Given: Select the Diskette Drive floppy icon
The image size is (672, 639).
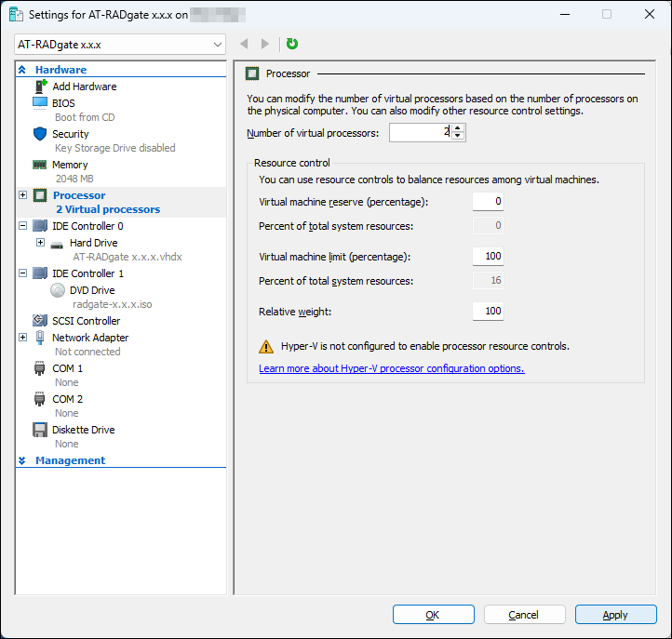Looking at the screenshot, I should click(40, 430).
